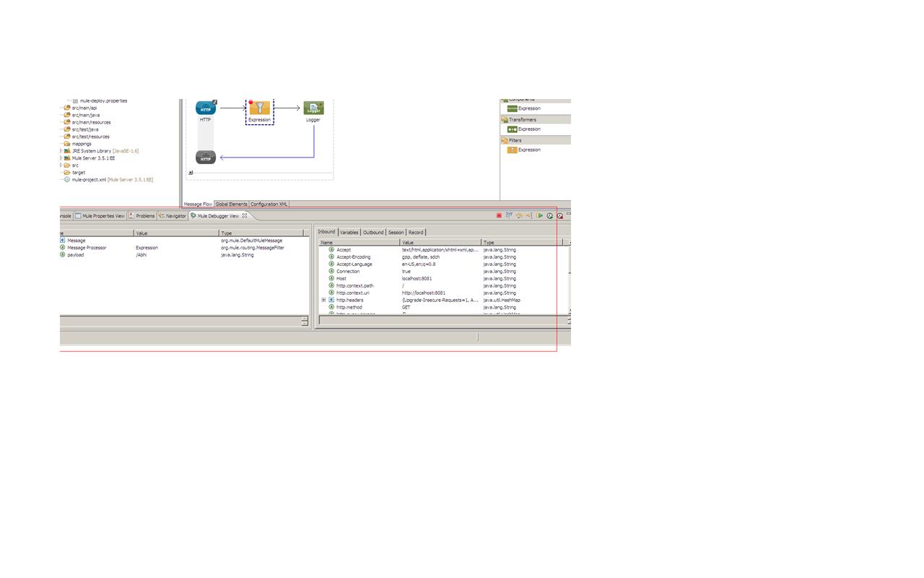This screenshot has width=924, height=578.
Task: Select the Accept-Encoding inbound property row
Action: click(443, 257)
